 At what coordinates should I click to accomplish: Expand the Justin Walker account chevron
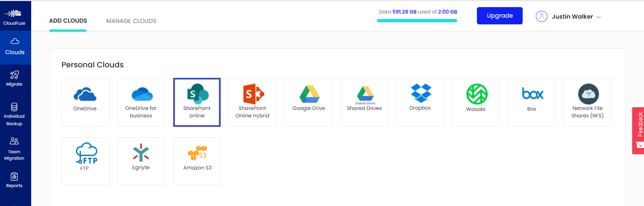click(599, 17)
